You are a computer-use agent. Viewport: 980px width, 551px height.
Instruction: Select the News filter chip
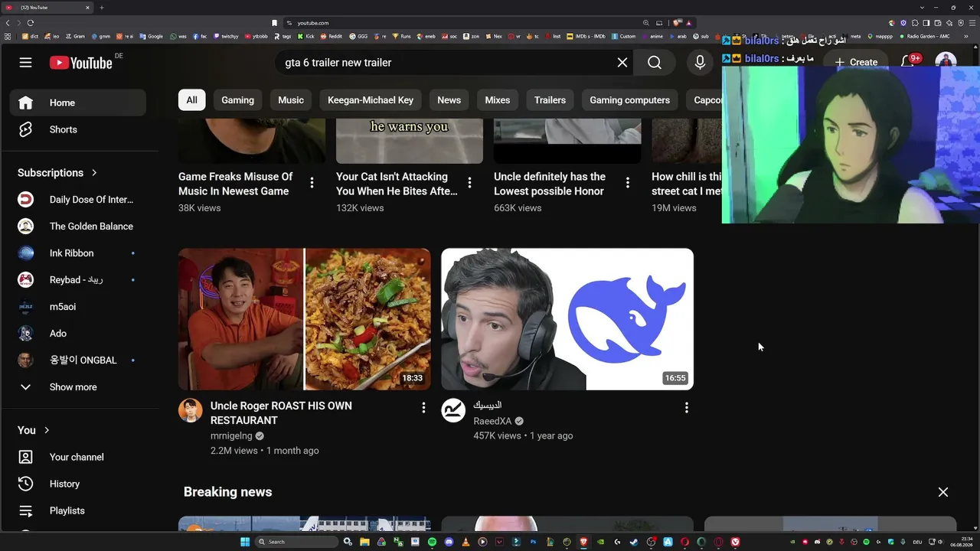(449, 100)
